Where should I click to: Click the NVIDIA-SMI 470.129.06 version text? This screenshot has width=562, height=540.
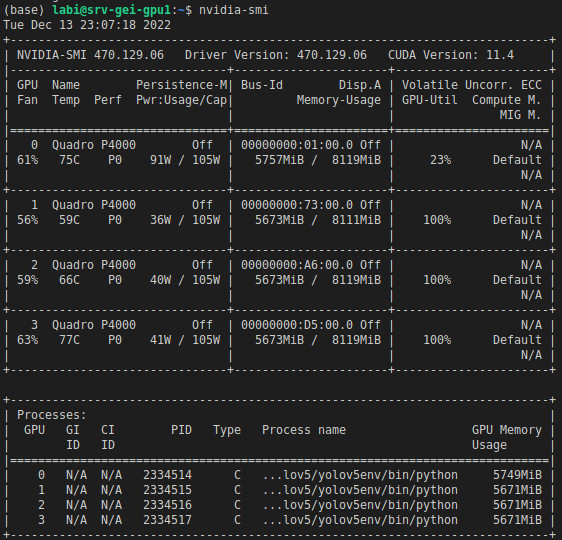(90, 55)
